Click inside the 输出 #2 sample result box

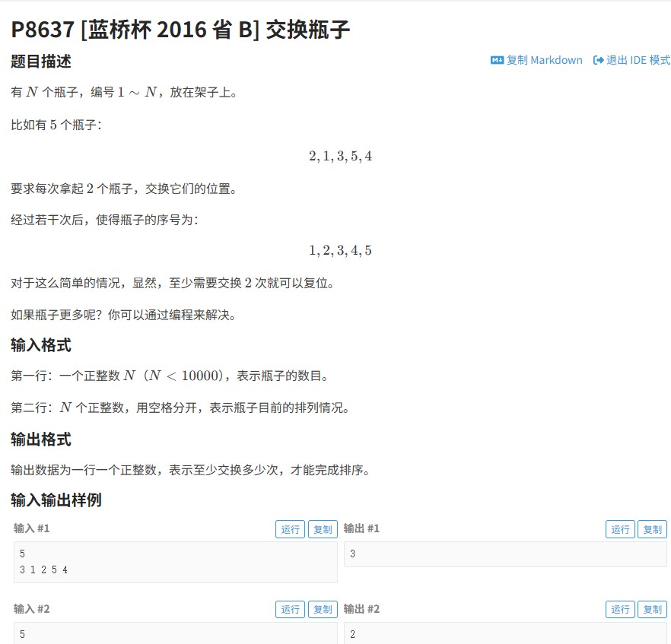click(x=505, y=633)
